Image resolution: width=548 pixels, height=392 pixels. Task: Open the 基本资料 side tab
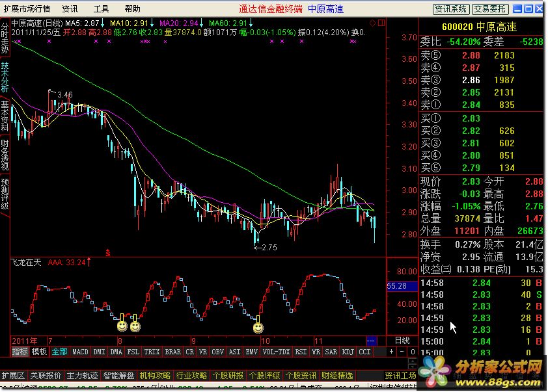pos(5,116)
